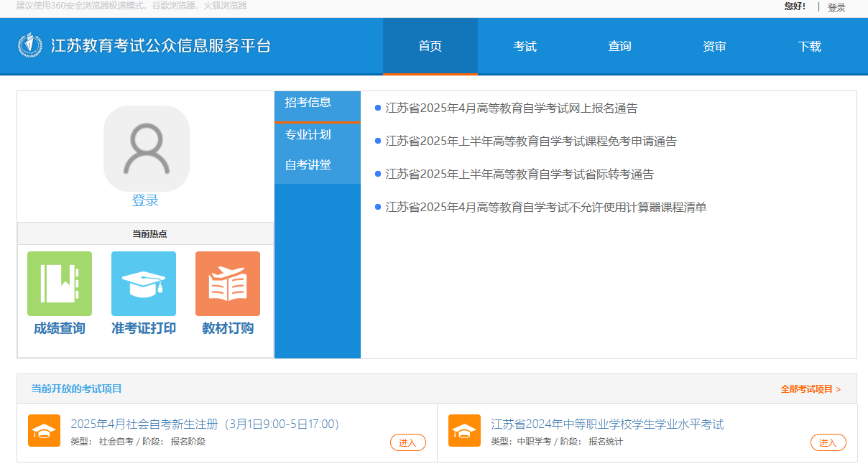This screenshot has width=868, height=474.
Task: Click the orange exam icon beside 社会自考新生注册
Action: click(x=44, y=431)
